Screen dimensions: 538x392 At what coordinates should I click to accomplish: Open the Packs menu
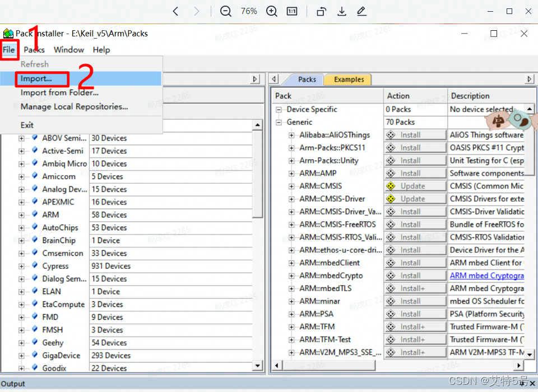pyautogui.click(x=34, y=50)
